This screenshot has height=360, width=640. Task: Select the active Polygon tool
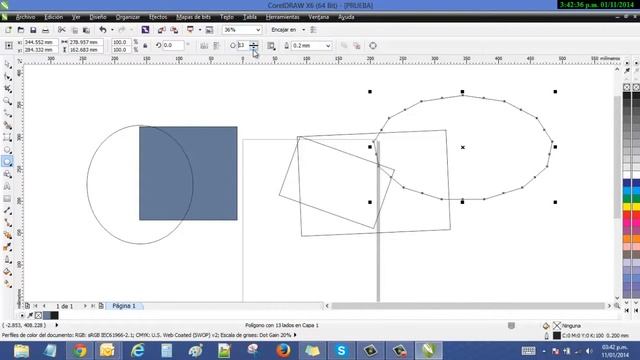(7, 162)
